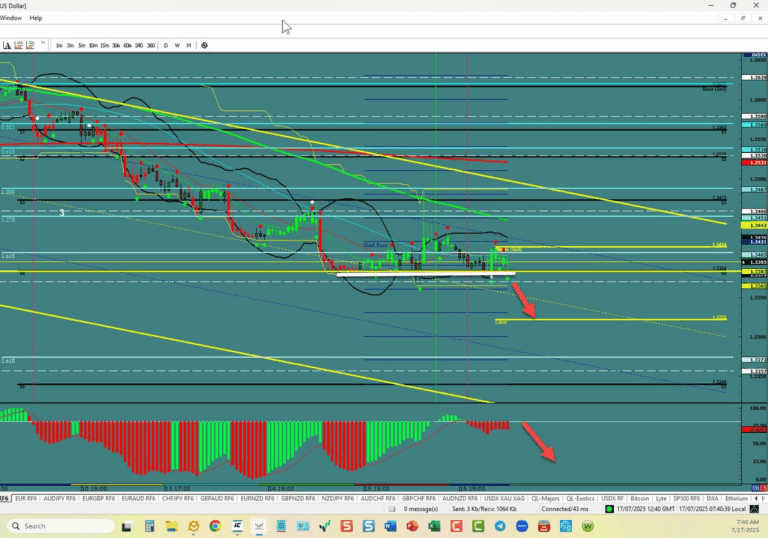The height and width of the screenshot is (538, 768).
Task: Open the NZDJPY RF6 tab
Action: click(x=337, y=498)
